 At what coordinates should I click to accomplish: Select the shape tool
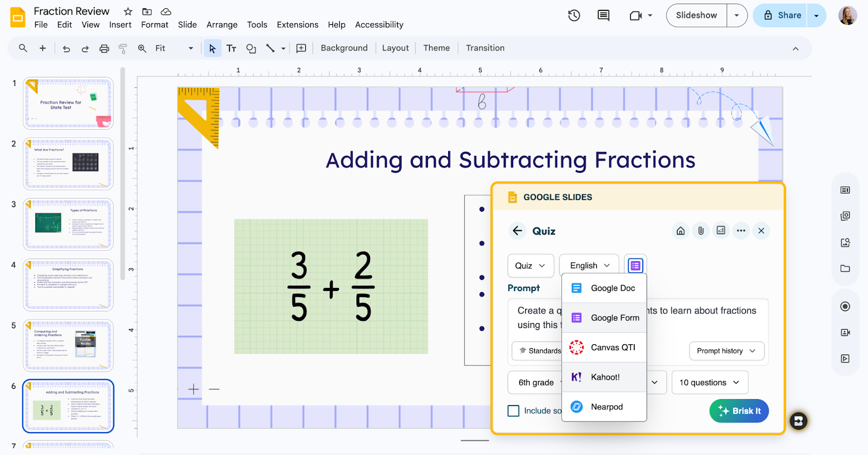pyautogui.click(x=251, y=48)
